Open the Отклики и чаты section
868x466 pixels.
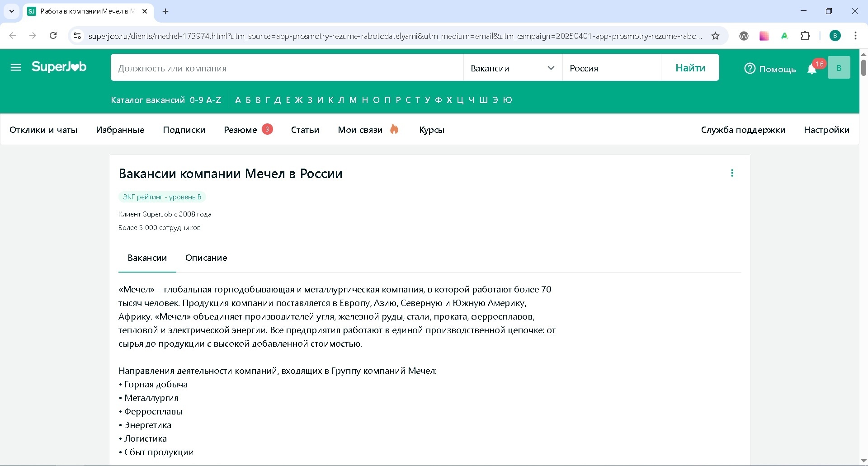[x=43, y=130]
